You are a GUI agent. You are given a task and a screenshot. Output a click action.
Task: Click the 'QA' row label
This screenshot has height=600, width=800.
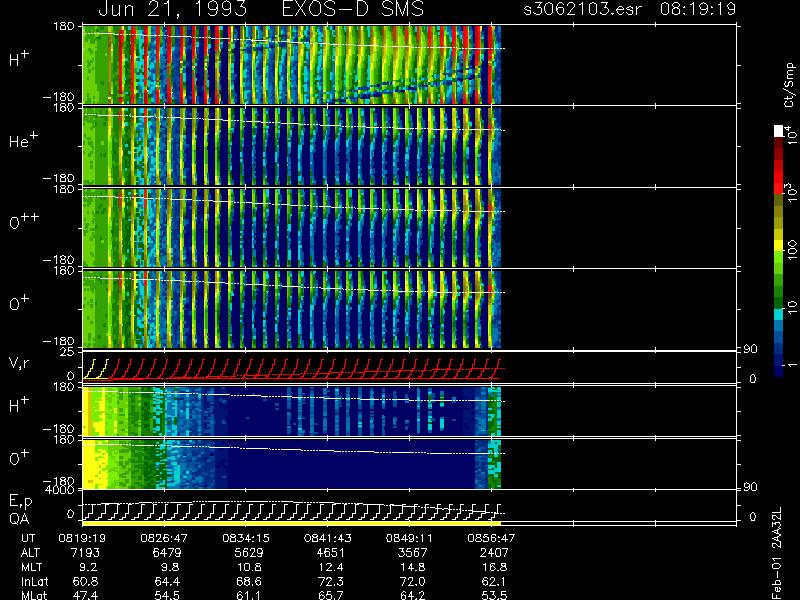tap(19, 519)
